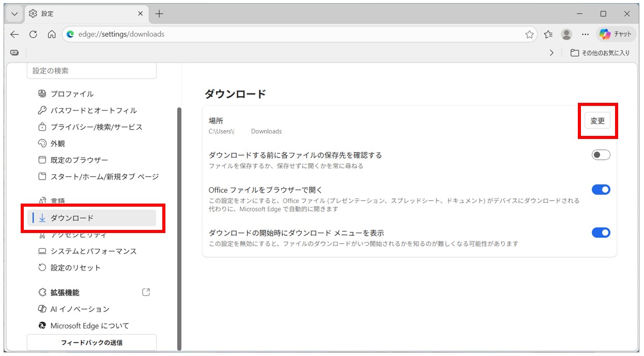Click the split screen icon below the tab bar
This screenshot has height=356, width=644.
click(14, 52)
